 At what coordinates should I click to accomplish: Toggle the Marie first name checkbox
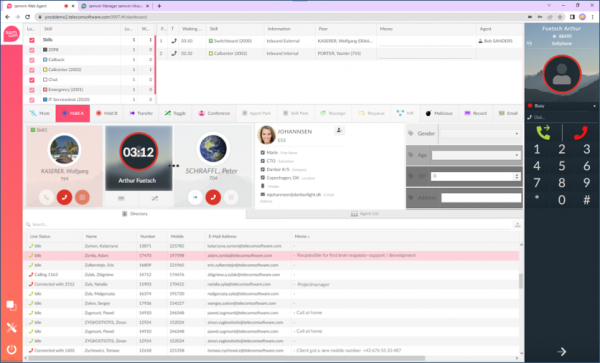[262, 152]
